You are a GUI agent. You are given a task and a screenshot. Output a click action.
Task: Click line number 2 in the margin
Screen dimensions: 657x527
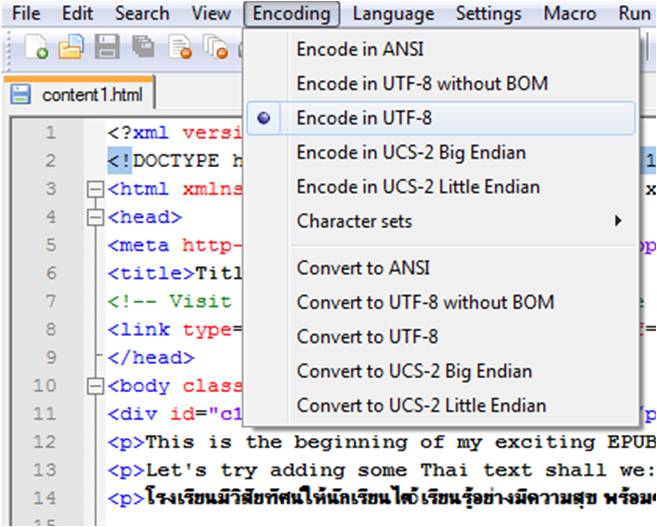(x=51, y=161)
